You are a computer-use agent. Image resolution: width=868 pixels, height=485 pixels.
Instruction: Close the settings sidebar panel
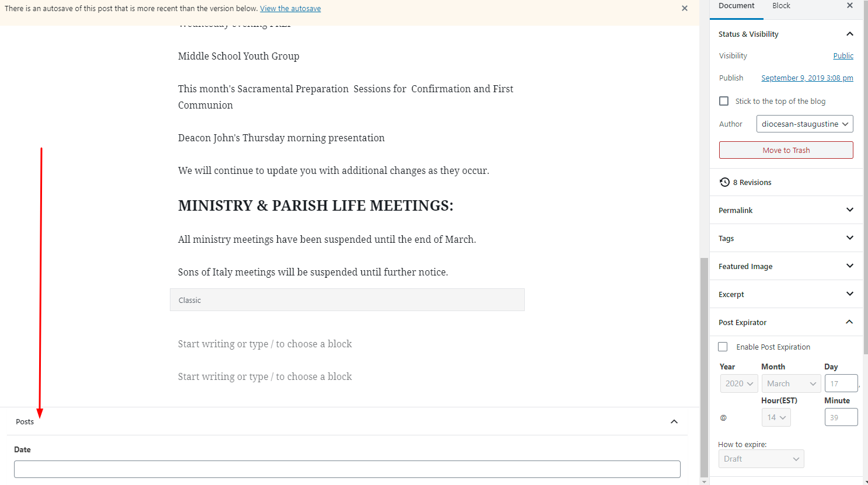click(x=850, y=6)
